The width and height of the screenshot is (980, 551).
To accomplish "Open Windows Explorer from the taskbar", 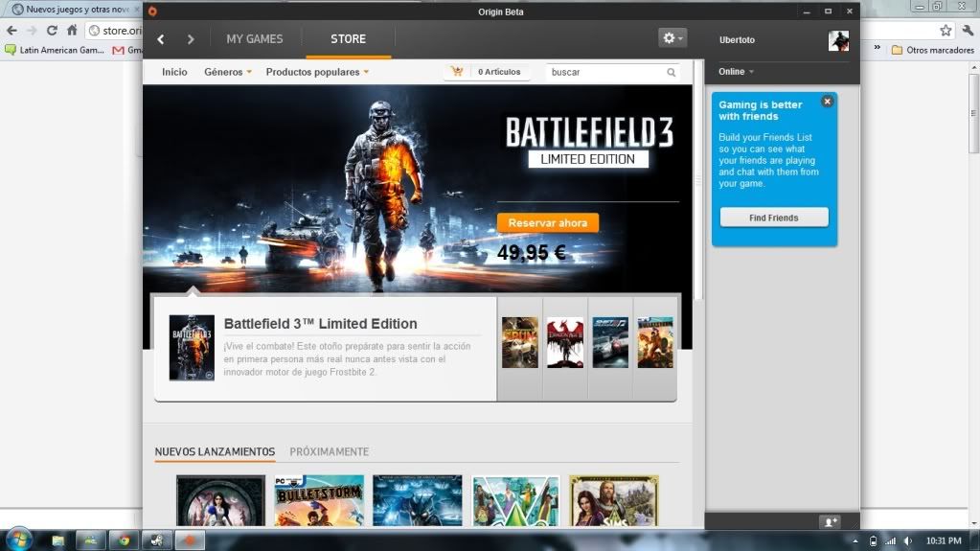I will pyautogui.click(x=58, y=540).
